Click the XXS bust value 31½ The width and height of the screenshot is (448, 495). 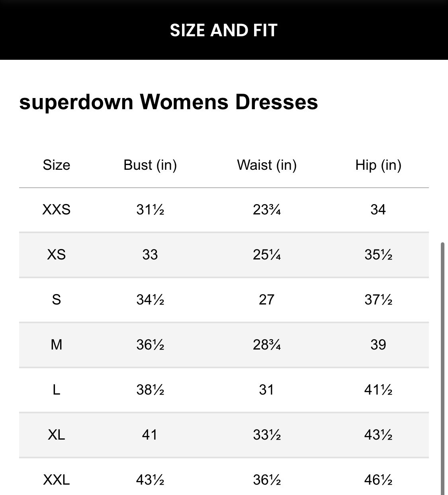(x=150, y=209)
